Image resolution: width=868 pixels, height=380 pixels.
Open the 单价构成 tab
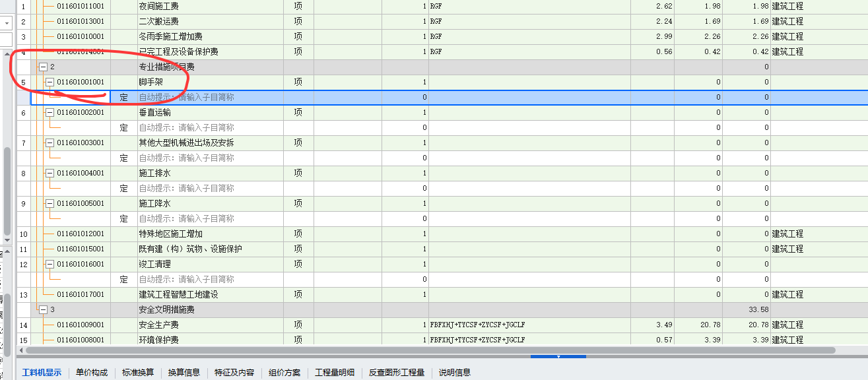click(x=92, y=372)
